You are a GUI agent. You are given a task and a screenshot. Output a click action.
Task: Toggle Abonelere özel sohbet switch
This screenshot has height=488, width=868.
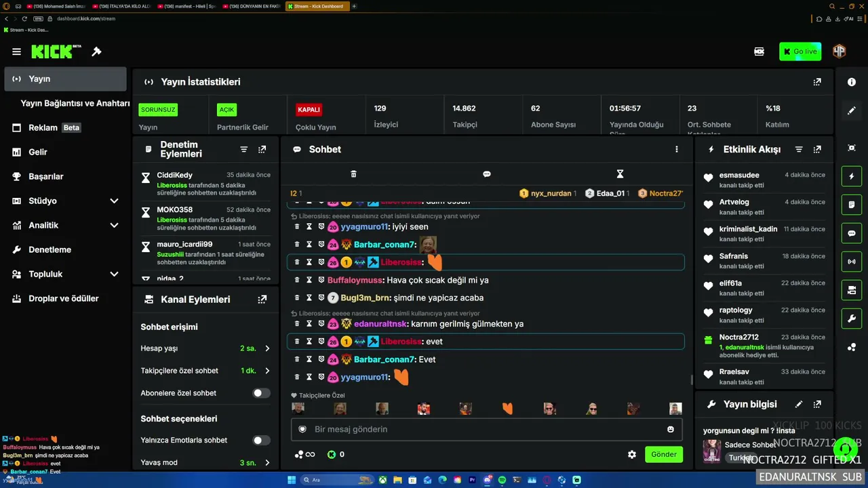261,393
